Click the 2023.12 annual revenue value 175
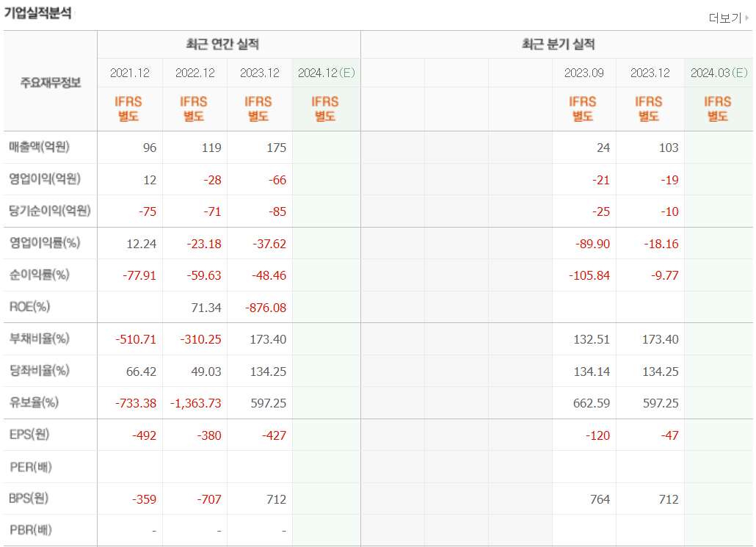This screenshot has height=547, width=756. click(276, 148)
